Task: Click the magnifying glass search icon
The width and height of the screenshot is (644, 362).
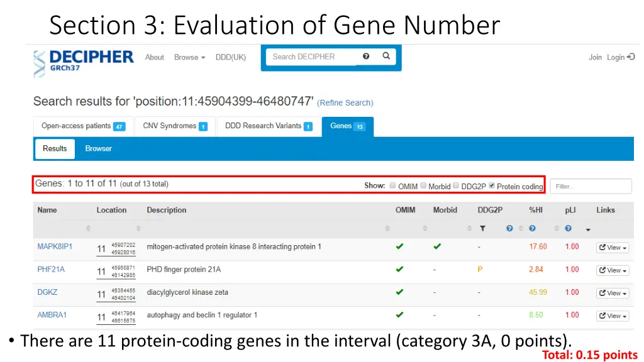Action: (386, 56)
